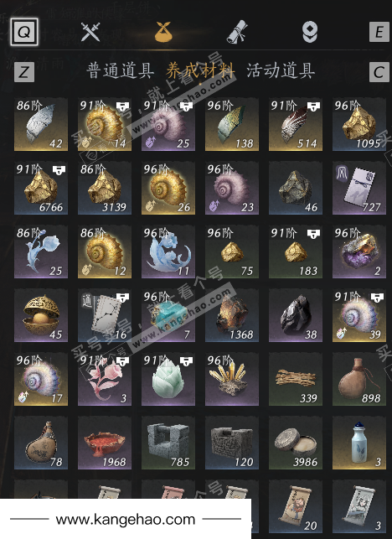Select the red bowl item with 1968 count

105,443
